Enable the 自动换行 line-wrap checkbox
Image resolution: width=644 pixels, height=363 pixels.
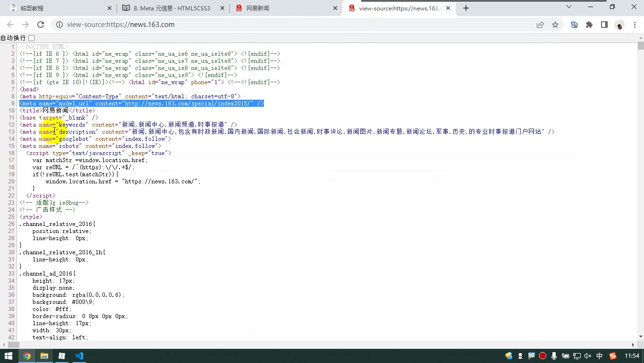[32, 38]
